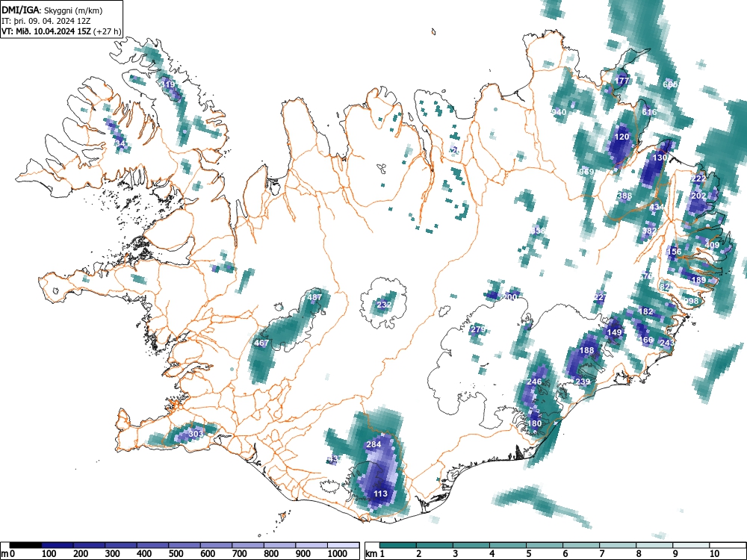Click the 665 value in the northeast

(x=670, y=84)
